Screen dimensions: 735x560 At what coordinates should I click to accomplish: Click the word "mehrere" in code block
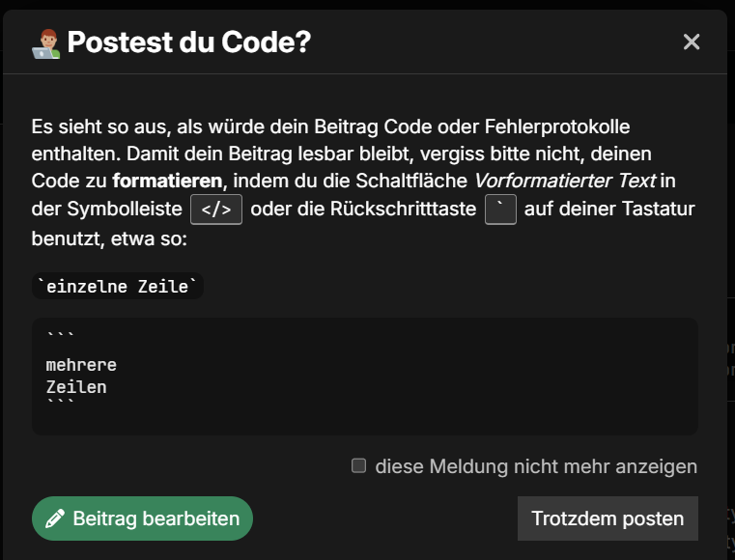tap(81, 366)
